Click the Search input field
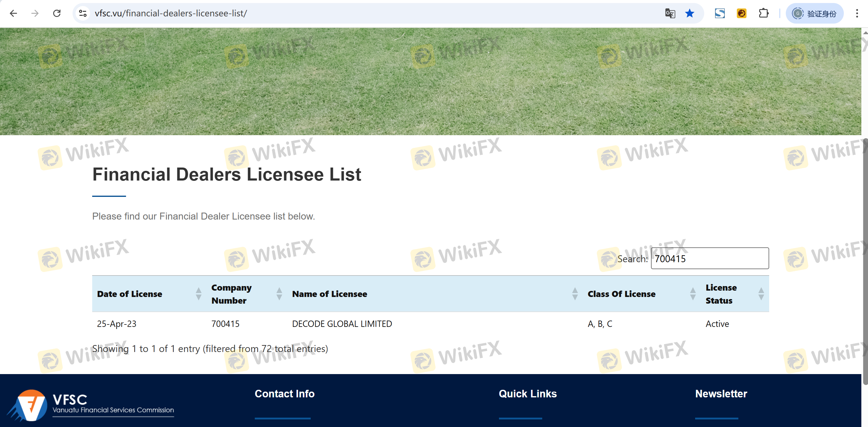The image size is (868, 427). click(x=710, y=259)
